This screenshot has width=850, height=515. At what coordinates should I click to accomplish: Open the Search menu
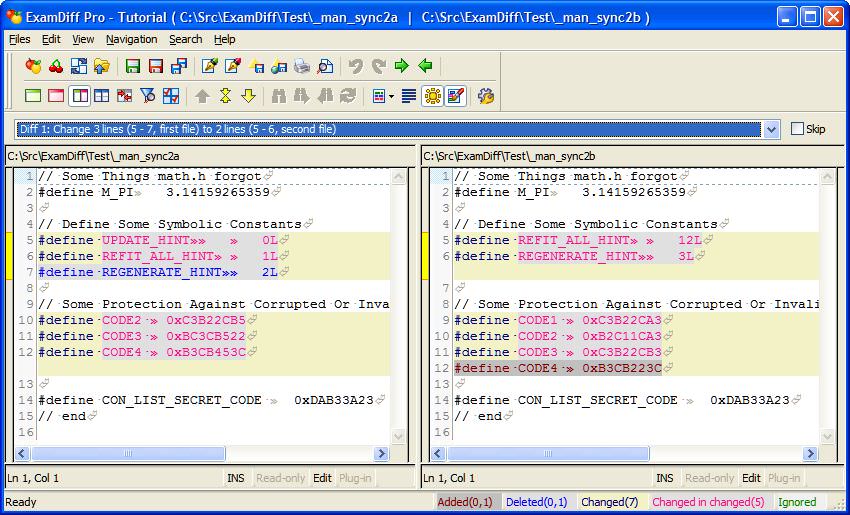coord(185,39)
